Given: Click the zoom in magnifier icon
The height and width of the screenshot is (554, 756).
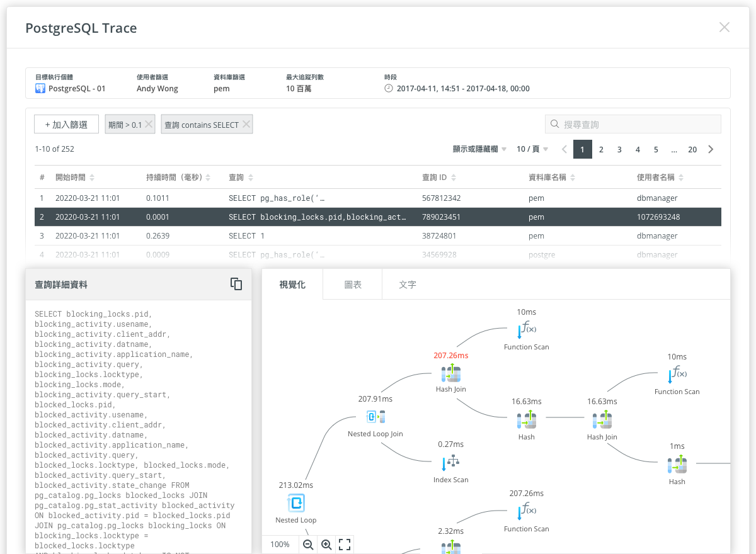Looking at the screenshot, I should tap(326, 545).
